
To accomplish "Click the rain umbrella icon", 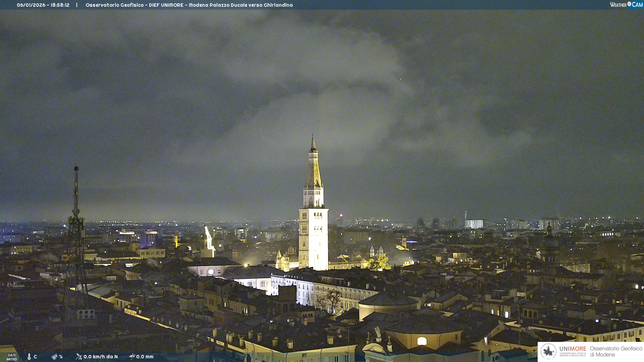I will tap(132, 357).
